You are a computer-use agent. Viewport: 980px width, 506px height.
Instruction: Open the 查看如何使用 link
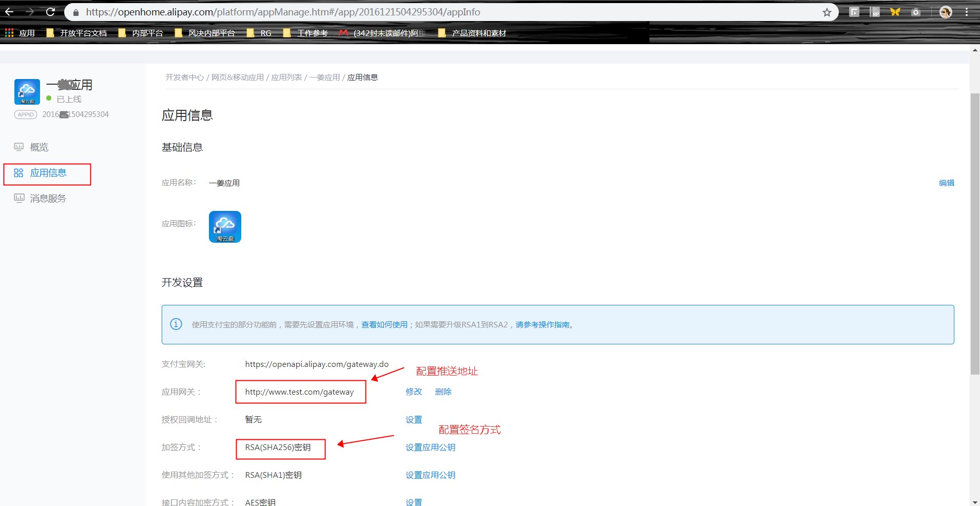(385, 325)
